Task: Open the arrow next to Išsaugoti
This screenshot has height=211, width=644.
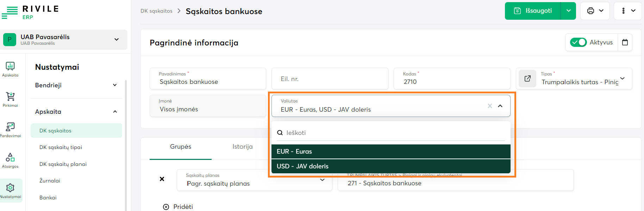Action: 568,11
